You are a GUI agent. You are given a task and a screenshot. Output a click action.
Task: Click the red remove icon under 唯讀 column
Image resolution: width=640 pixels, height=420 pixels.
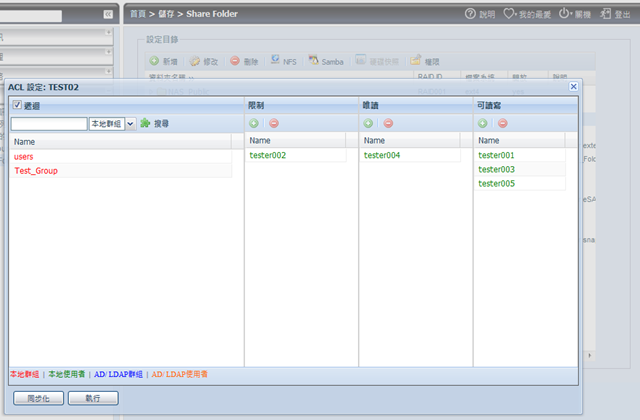[x=388, y=123]
